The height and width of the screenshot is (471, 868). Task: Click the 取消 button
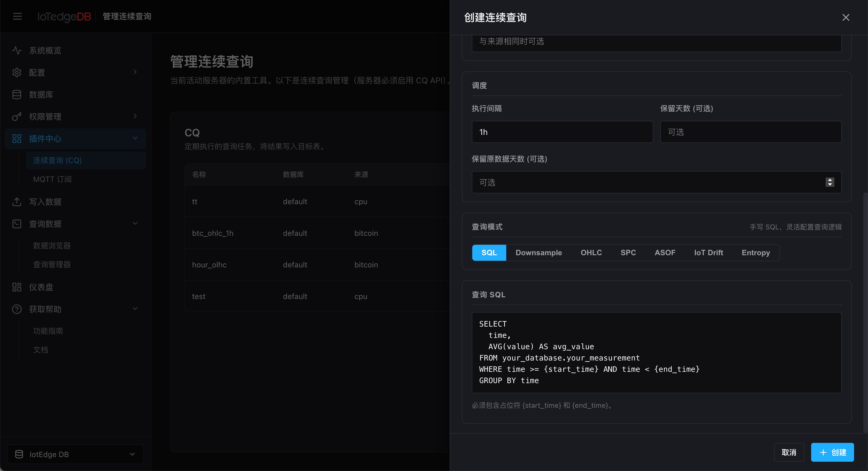click(789, 452)
